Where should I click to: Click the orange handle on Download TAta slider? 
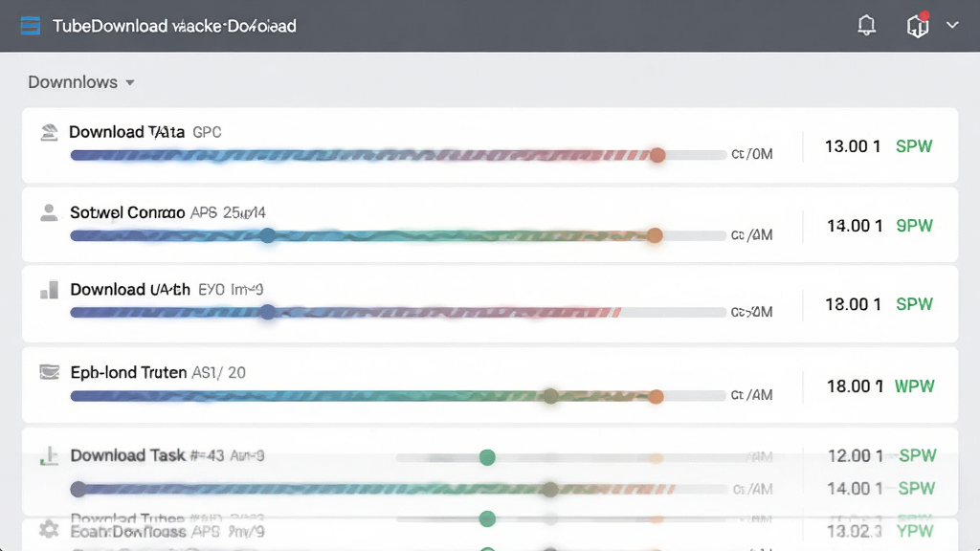pyautogui.click(x=657, y=155)
